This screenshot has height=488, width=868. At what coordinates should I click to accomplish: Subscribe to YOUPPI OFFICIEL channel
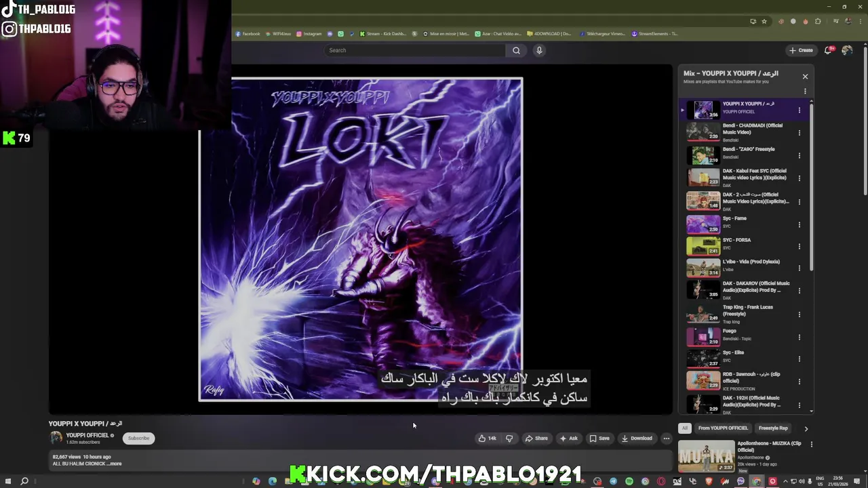click(138, 438)
